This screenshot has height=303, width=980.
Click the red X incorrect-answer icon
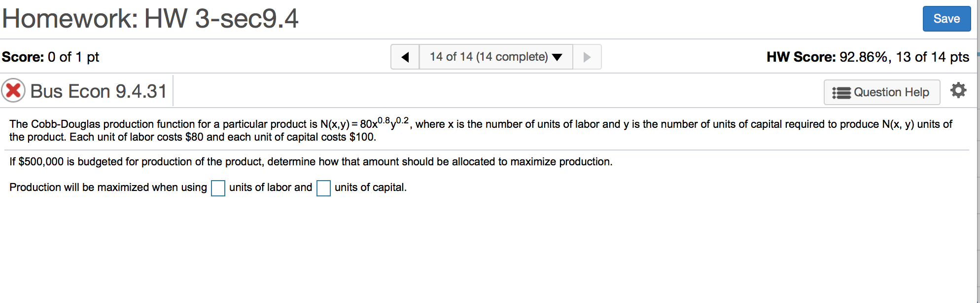click(x=14, y=90)
